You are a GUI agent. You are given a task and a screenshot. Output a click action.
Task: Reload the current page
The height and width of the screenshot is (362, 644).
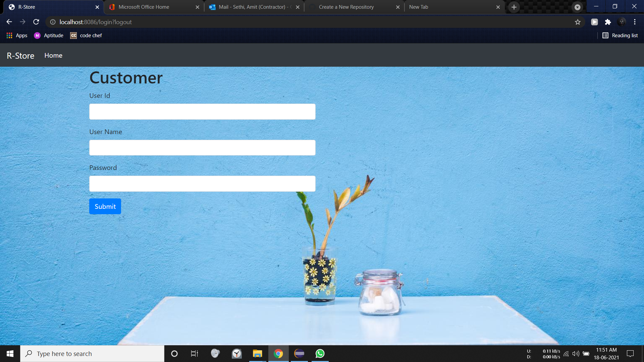[x=36, y=22]
